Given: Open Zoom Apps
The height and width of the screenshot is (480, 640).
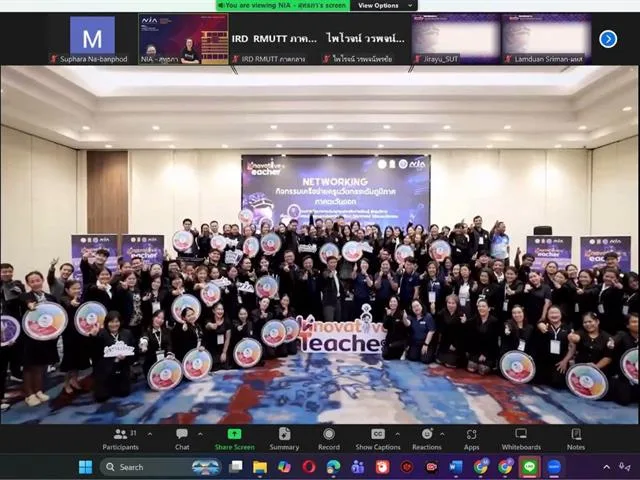Looking at the screenshot, I should [x=471, y=440].
